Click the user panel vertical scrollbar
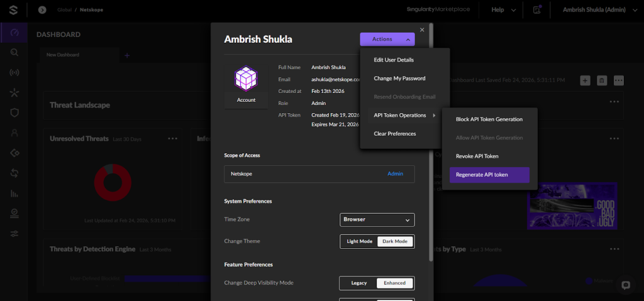Viewport: 644px width, 301px height. click(x=430, y=141)
